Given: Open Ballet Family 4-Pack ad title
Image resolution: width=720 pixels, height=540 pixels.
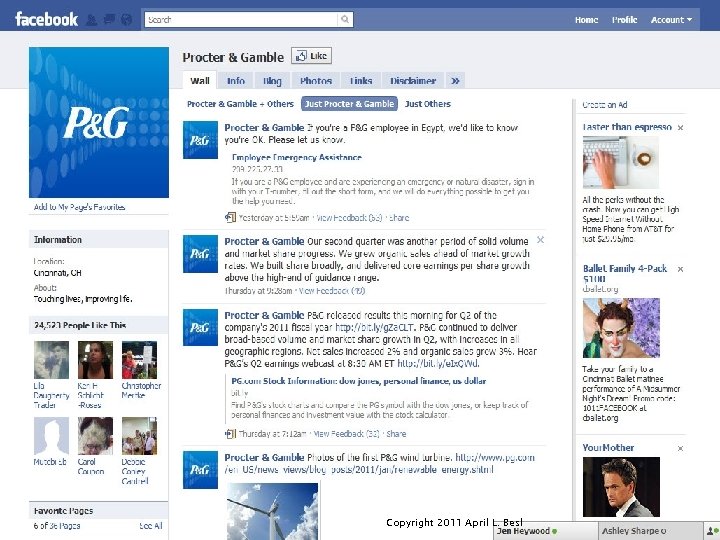Looking at the screenshot, I should 624,273.
